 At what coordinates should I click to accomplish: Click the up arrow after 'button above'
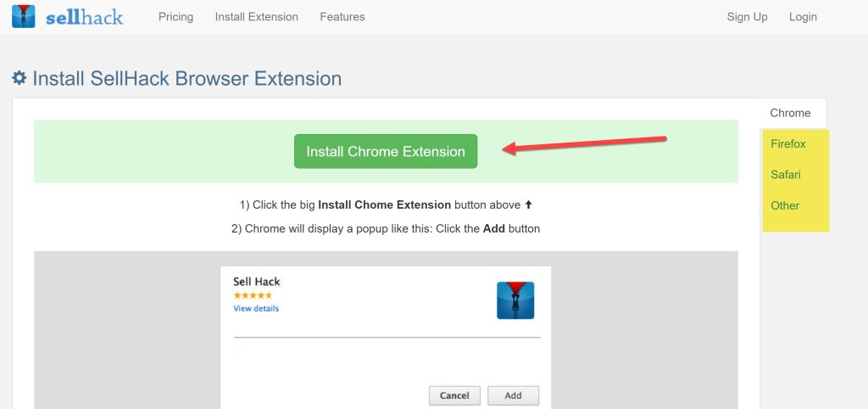pos(528,205)
